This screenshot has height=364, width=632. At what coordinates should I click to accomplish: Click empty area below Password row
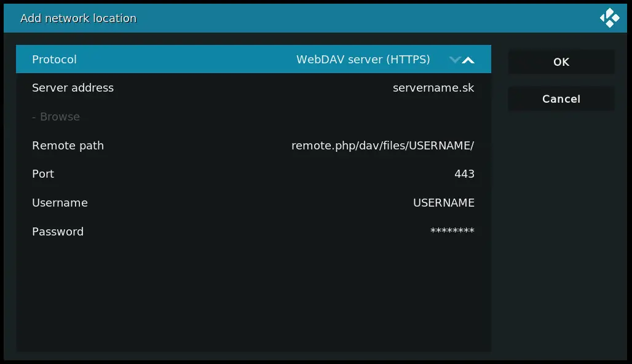coord(253,298)
